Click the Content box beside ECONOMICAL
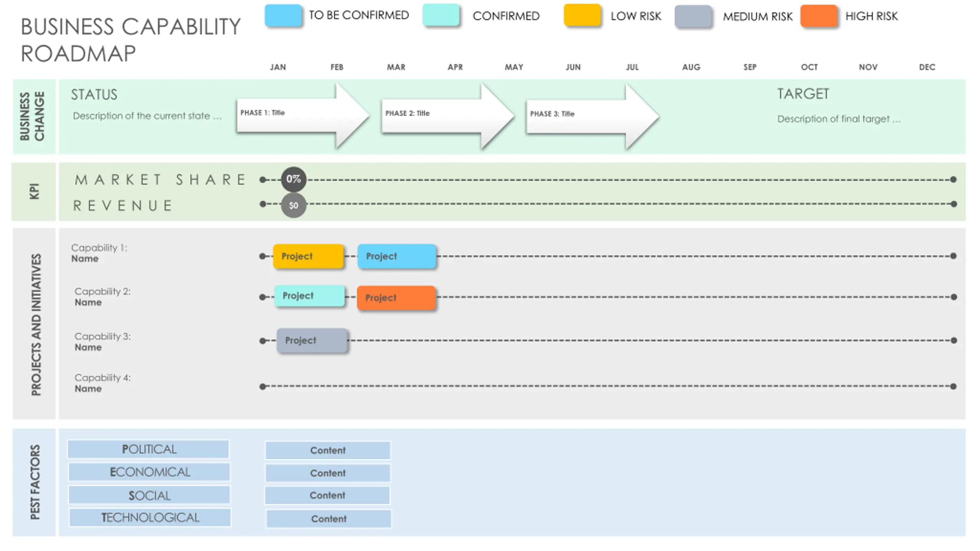Viewport: 980px width, 551px height. pyautogui.click(x=328, y=473)
